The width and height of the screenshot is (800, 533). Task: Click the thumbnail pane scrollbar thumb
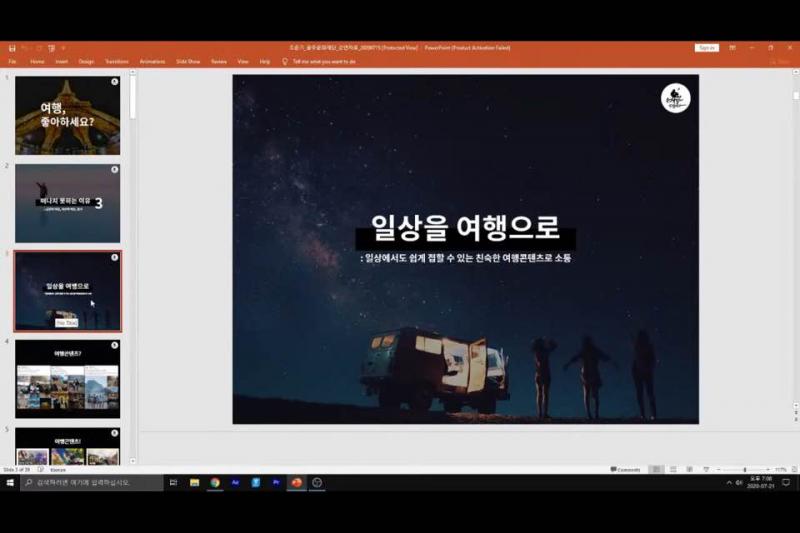pyautogui.click(x=133, y=97)
